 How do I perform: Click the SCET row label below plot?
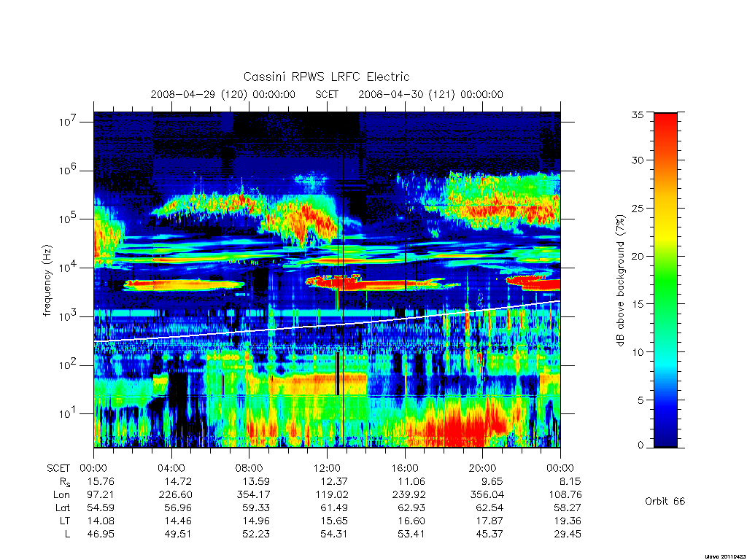tap(58, 468)
